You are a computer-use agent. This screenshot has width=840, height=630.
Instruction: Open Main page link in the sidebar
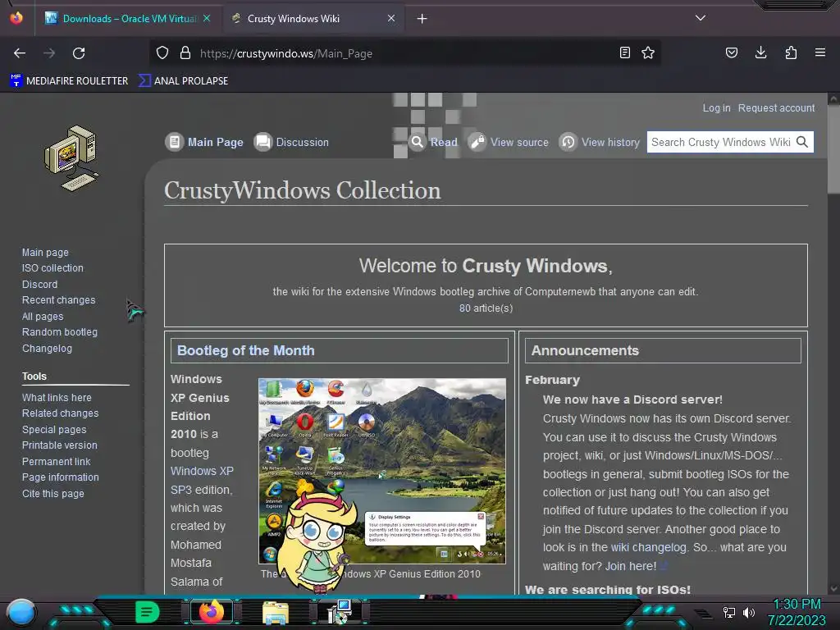(x=45, y=252)
